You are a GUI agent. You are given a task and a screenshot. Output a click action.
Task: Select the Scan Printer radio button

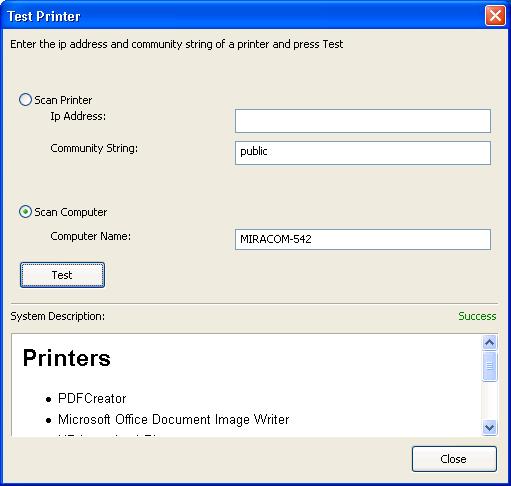(25, 100)
